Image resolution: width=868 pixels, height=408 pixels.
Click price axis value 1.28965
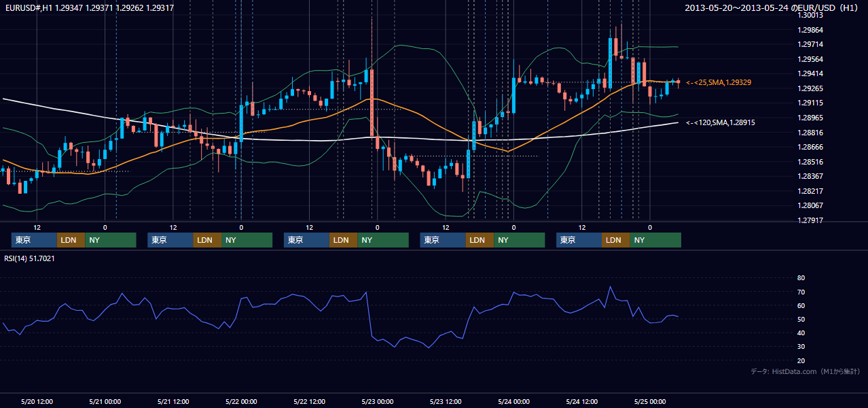click(x=810, y=118)
